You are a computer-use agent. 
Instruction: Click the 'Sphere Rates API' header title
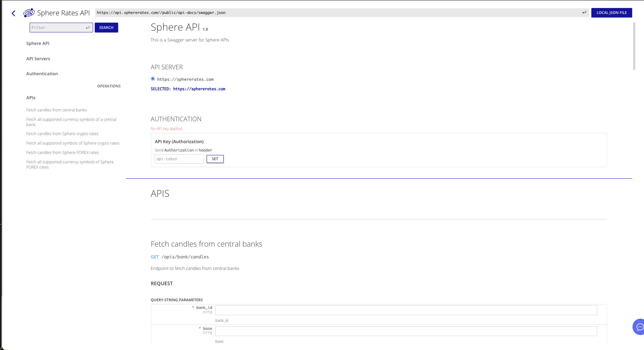click(63, 13)
